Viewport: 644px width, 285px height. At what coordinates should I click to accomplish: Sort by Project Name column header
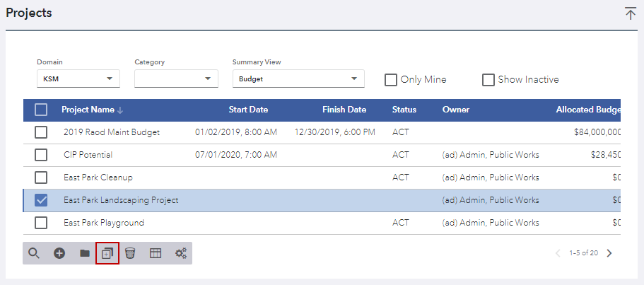coord(88,110)
